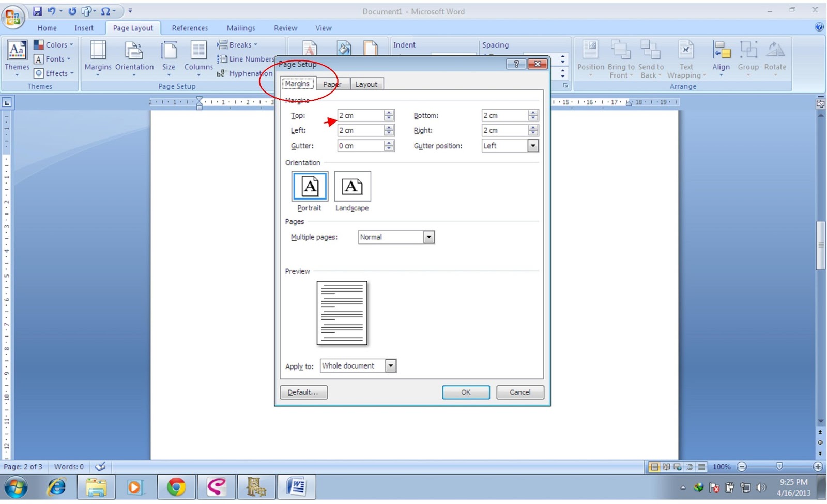Image resolution: width=827 pixels, height=504 pixels.
Task: Open Columns ribbon button
Action: pos(198,58)
